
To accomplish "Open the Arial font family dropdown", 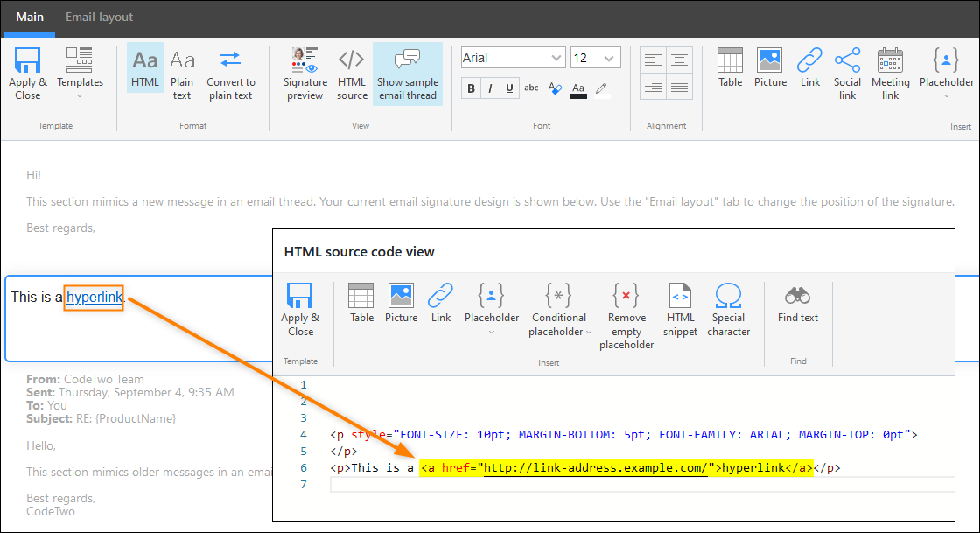I will point(513,57).
